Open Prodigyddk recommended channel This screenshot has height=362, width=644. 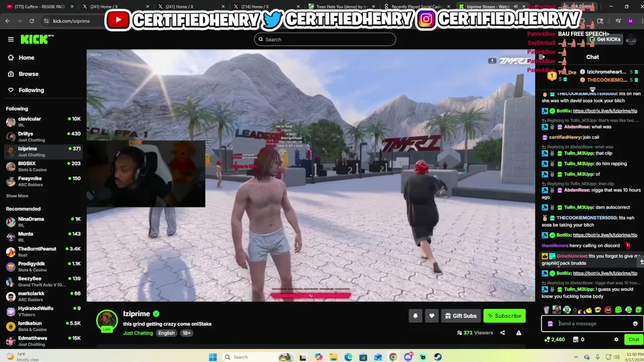point(43,266)
